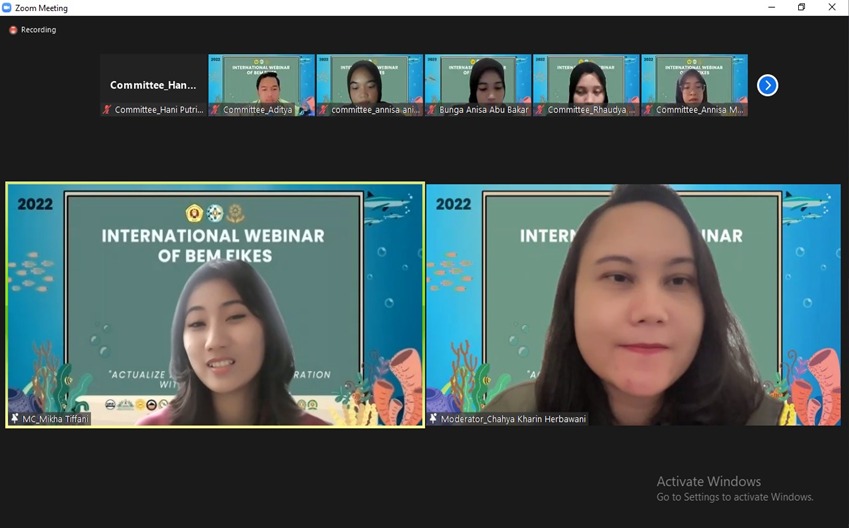Select committee_annisa ani video thumbnail

pos(369,80)
